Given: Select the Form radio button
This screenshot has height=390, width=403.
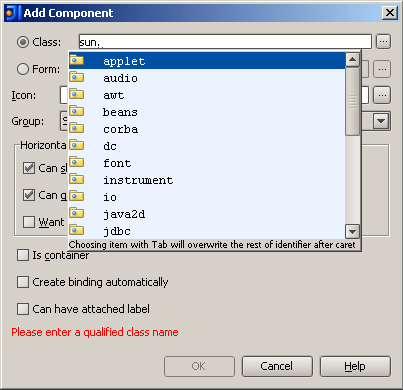Looking at the screenshot, I should (x=23, y=69).
